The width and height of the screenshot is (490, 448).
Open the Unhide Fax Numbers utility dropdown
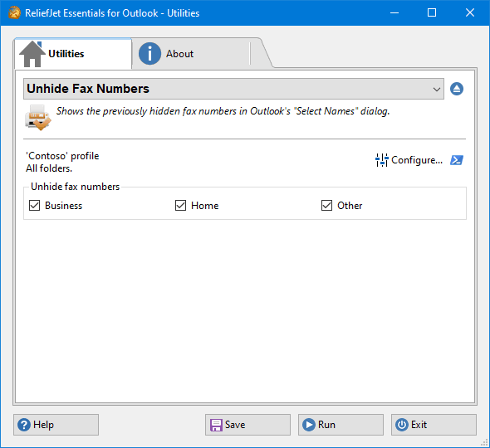(x=233, y=89)
